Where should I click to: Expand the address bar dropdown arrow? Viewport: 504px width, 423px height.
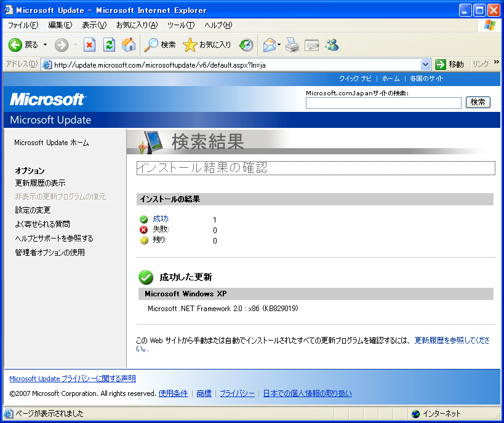(426, 65)
